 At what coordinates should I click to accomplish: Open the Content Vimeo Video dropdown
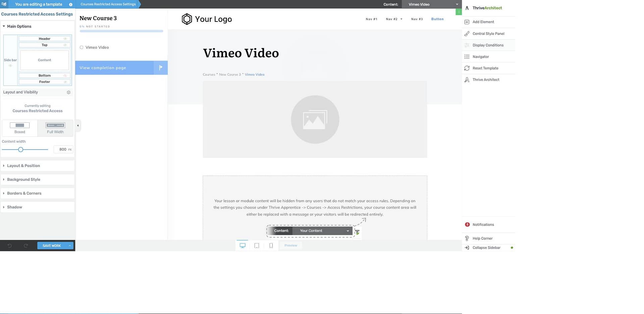click(x=432, y=4)
